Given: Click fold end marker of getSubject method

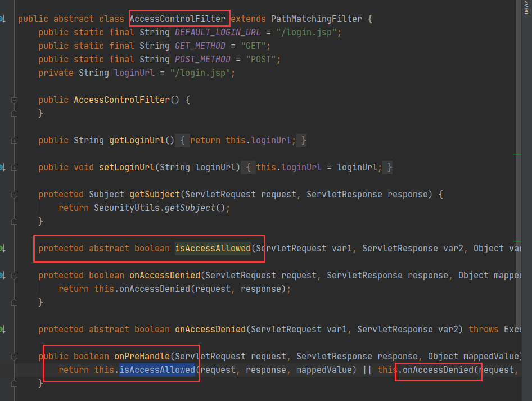Looking at the screenshot, I should 14,222.
